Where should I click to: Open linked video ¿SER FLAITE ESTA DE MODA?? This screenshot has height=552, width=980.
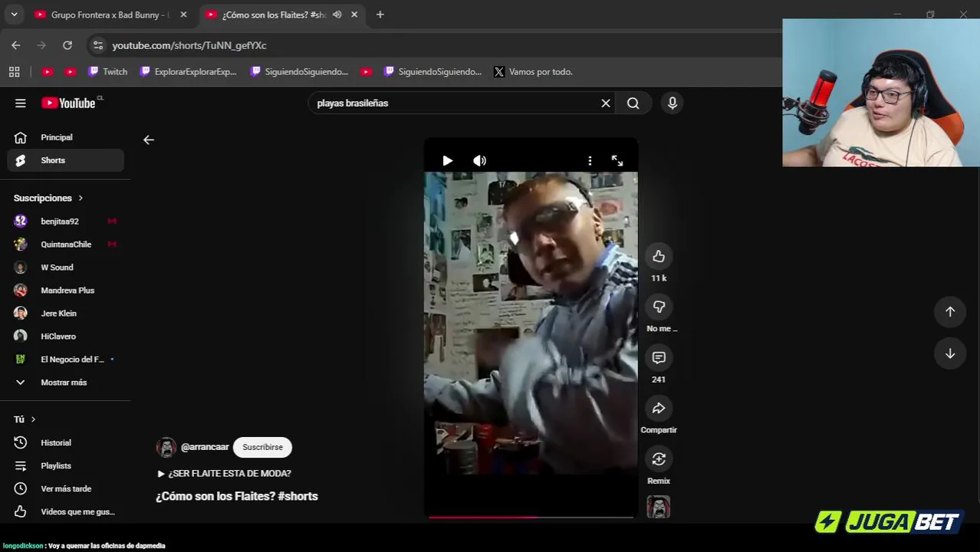(224, 474)
